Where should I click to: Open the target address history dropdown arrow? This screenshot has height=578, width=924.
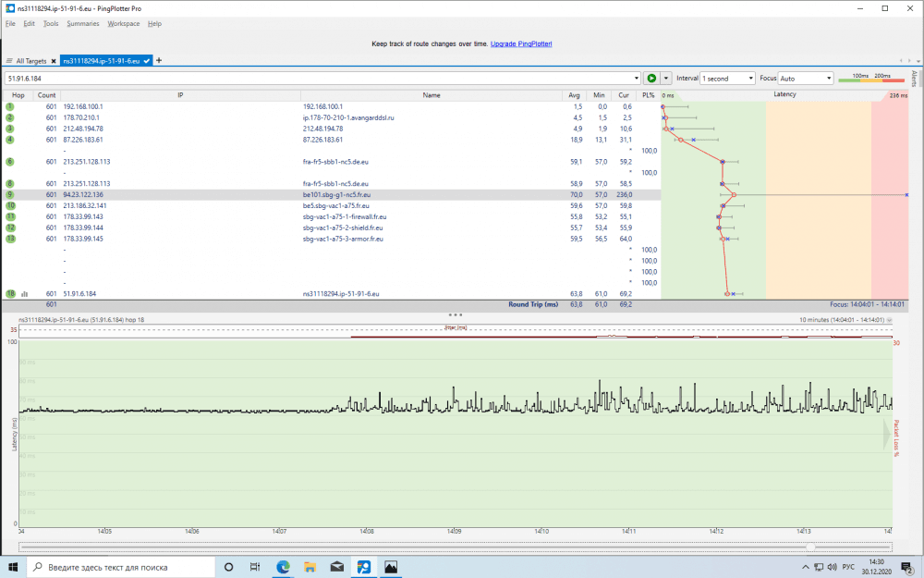[637, 79]
